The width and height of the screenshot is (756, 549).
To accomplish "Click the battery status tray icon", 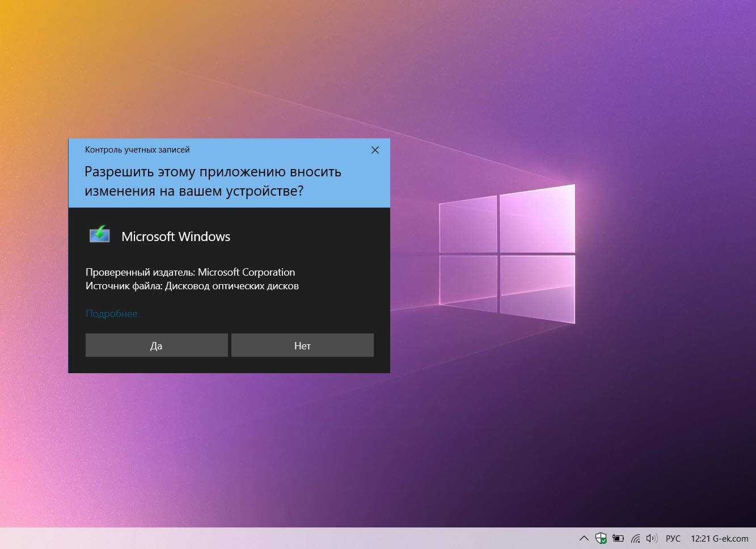I will [618, 538].
